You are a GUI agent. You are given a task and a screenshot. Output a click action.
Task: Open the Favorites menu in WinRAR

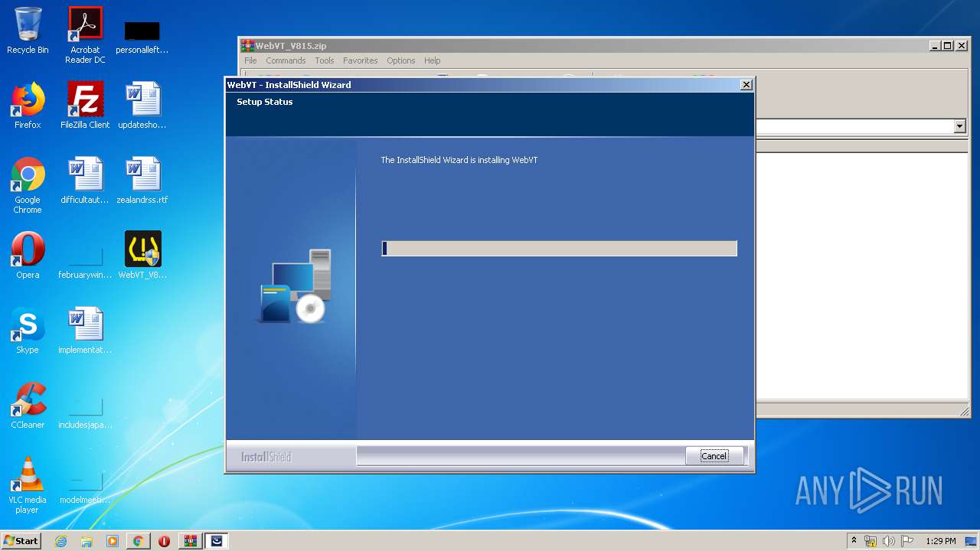click(x=360, y=60)
